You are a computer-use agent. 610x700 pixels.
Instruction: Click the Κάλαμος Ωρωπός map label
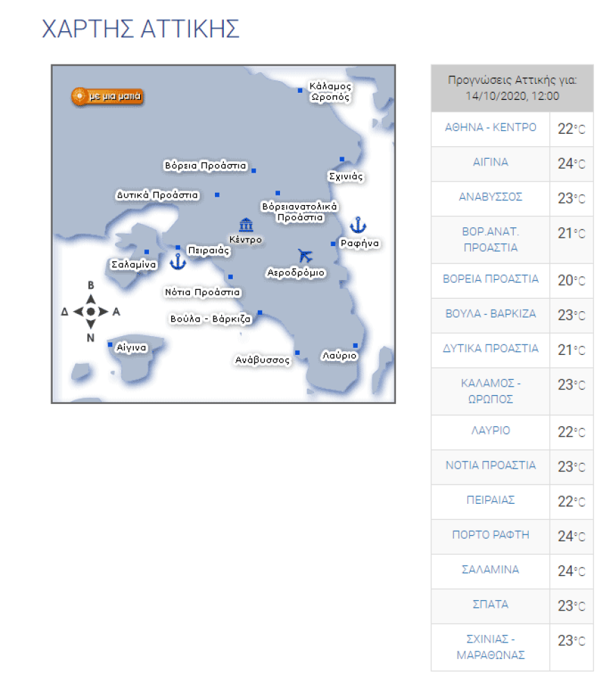[x=330, y=92]
